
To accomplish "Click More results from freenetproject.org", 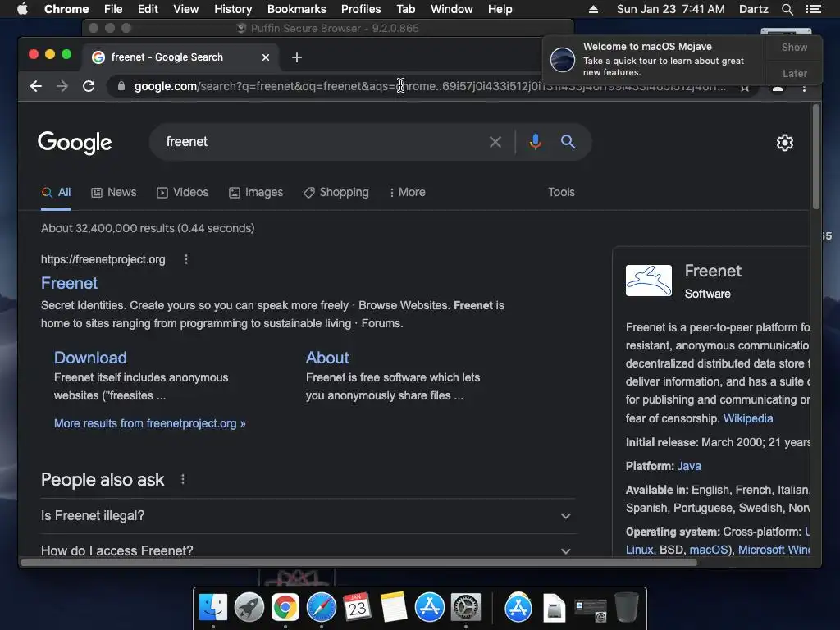I will tap(150, 423).
